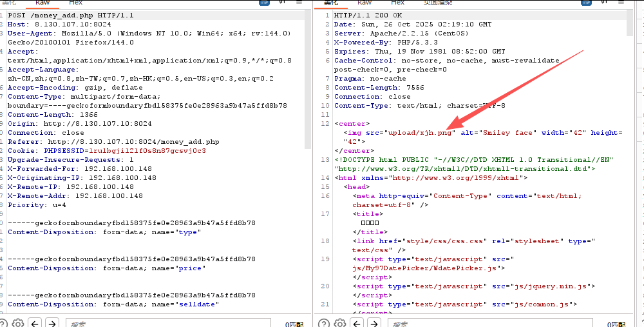
Task: Click the X-Remote-IP header line
Action: [71, 187]
